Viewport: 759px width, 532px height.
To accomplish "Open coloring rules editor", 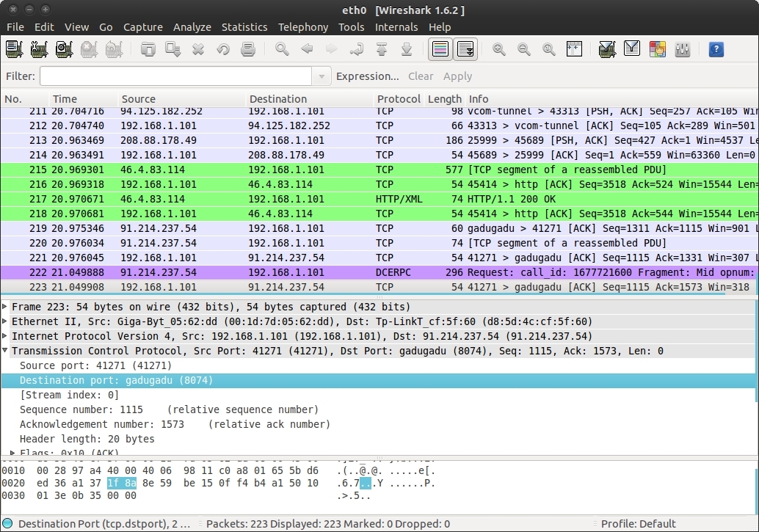I will pos(658,49).
